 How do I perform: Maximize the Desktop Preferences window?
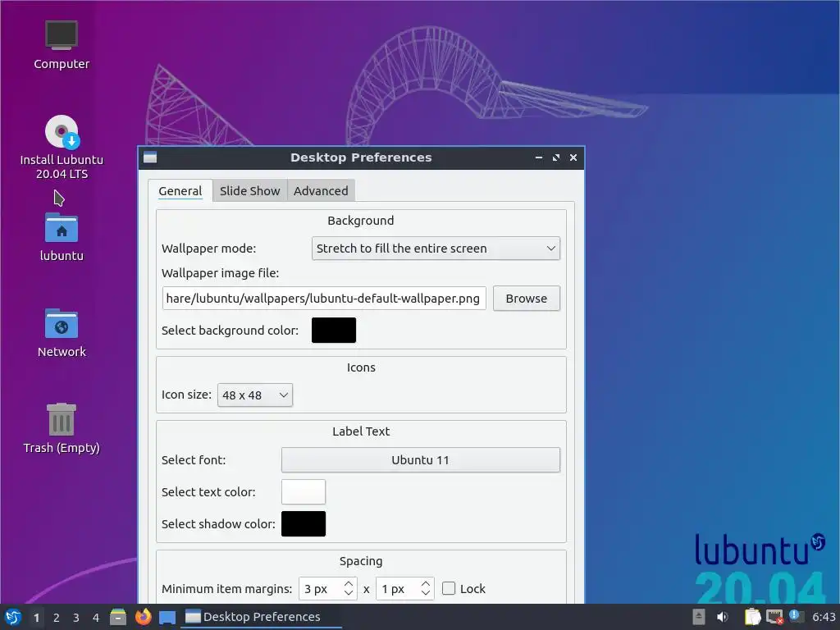[556, 157]
